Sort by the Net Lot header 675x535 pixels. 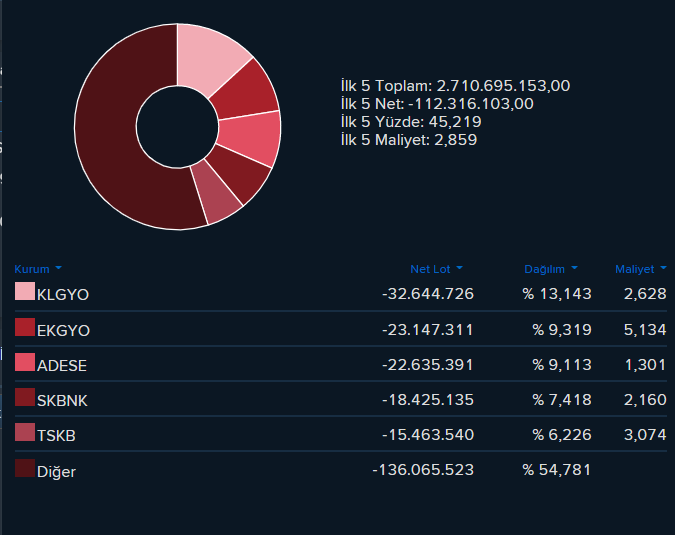430,269
